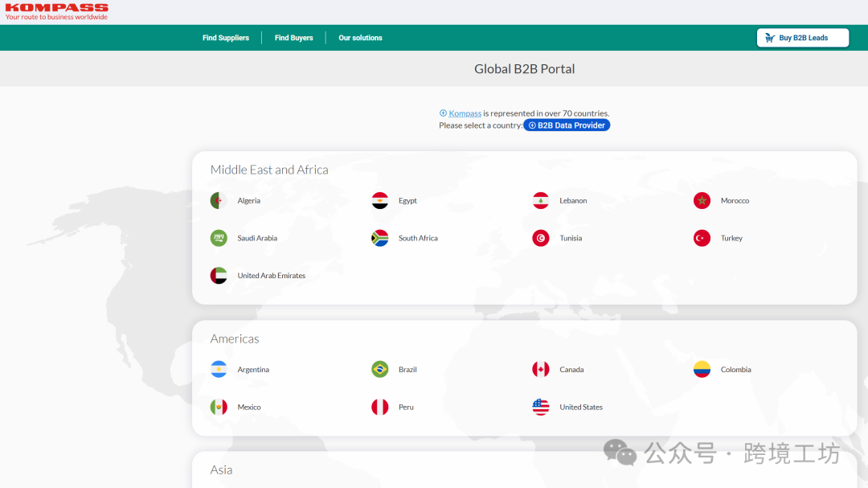Viewport: 868px width, 488px height.
Task: Click the United States flag icon
Action: 541,407
